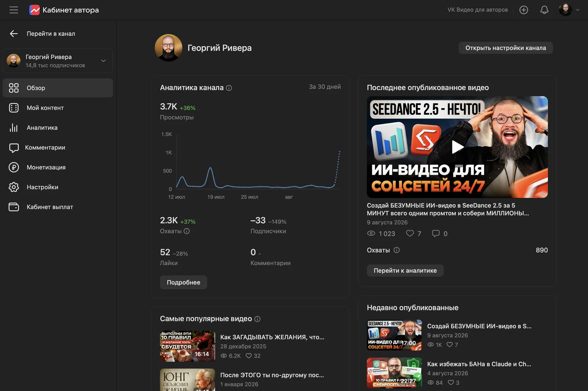Open Как избежать БАНа в Claude title
Viewport: 588px width, 391px height.
479,364
